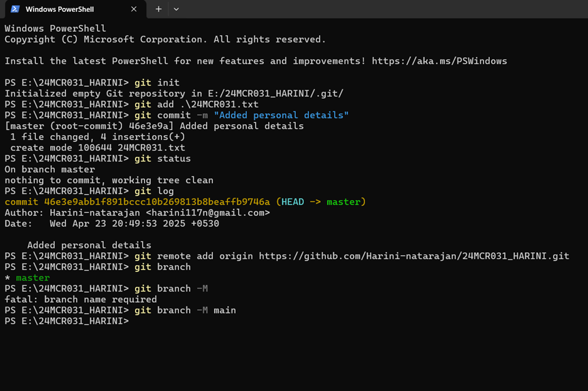Click the commit hash 46e3e9abb1f891bccc10b269813b8beaffb9746a
The width and height of the screenshot is (588, 391).
pos(157,201)
